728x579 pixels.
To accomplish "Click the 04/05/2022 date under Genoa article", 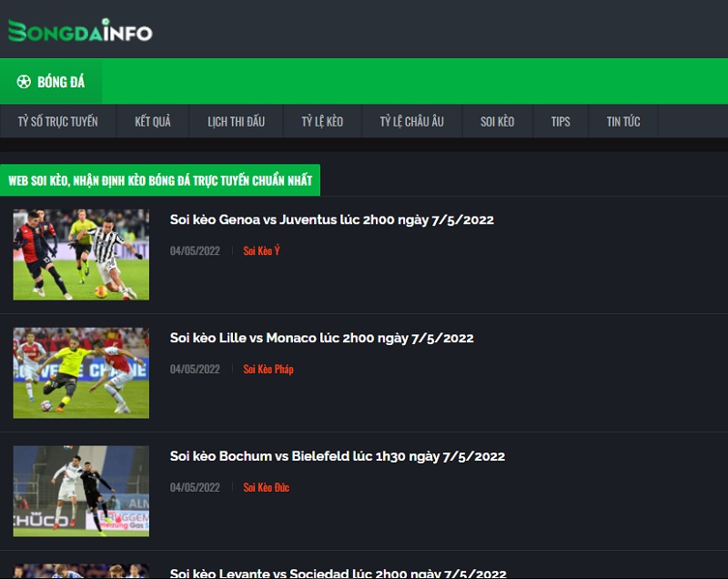I will (195, 250).
